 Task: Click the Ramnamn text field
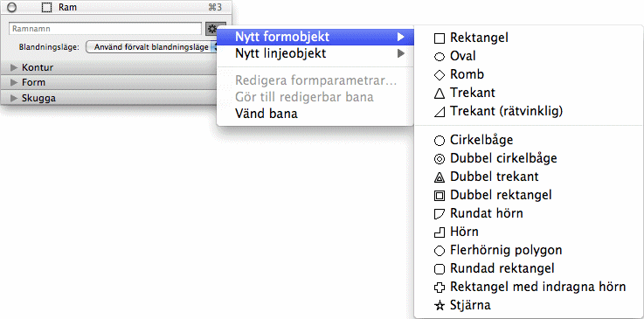[106, 29]
